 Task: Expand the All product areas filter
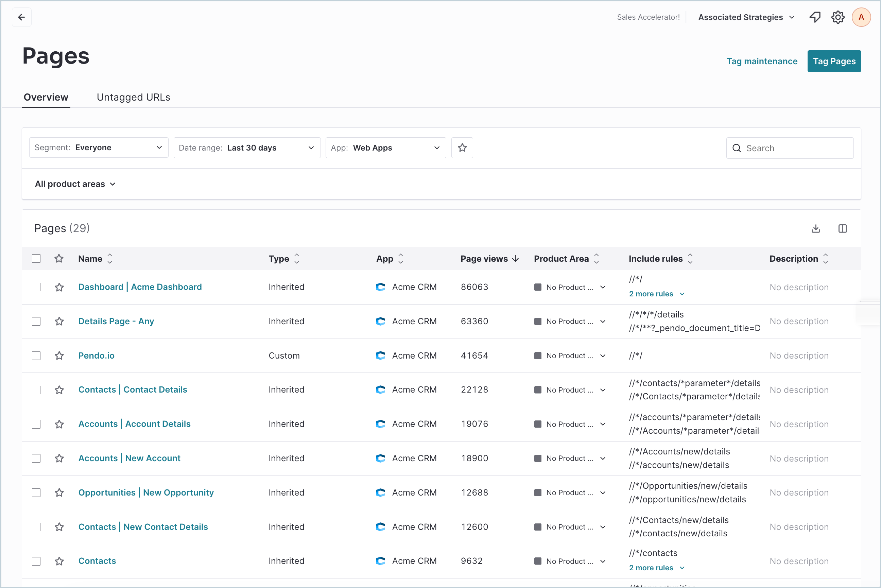(75, 184)
